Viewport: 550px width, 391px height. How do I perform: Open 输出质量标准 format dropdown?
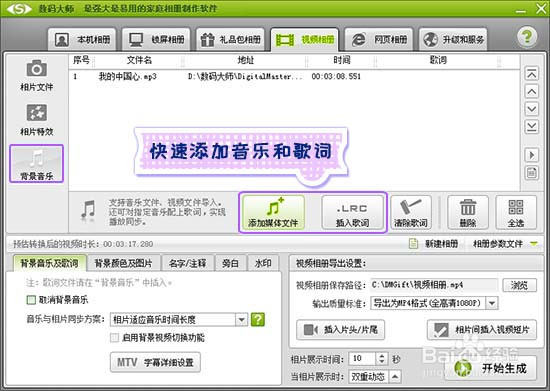click(434, 303)
